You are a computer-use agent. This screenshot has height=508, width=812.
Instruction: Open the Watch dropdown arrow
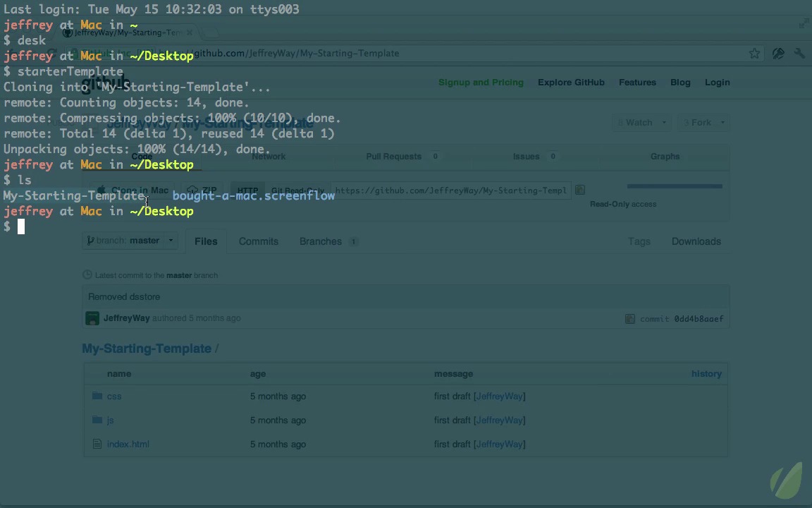point(664,123)
